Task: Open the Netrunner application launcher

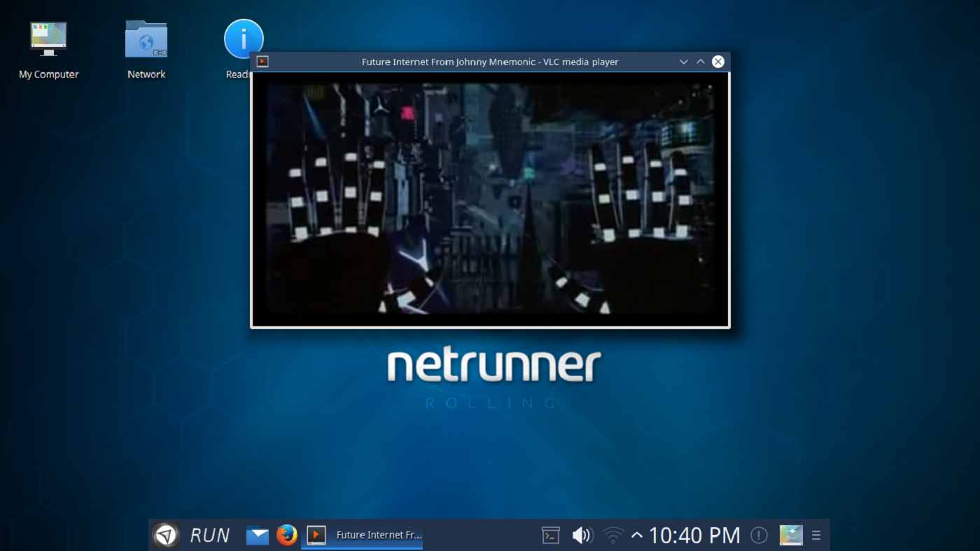Action: 166,534
